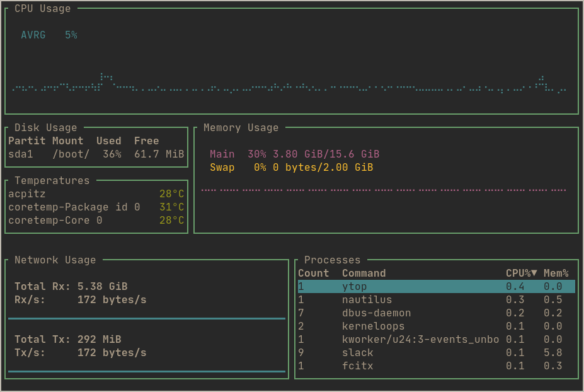Click the coretemp-Package id 0 temperature row
Screen dimensions: 584x392
(96, 207)
